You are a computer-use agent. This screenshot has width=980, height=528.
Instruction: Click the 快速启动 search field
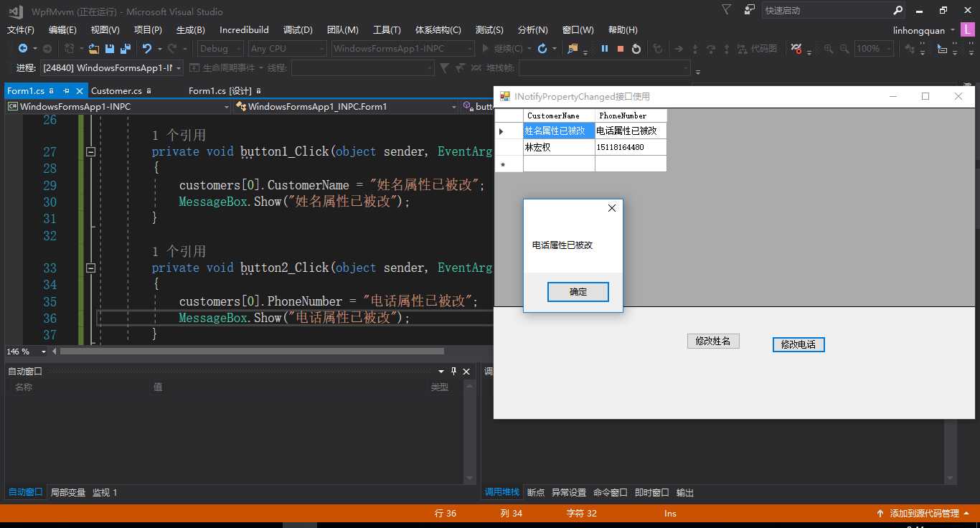[826, 11]
